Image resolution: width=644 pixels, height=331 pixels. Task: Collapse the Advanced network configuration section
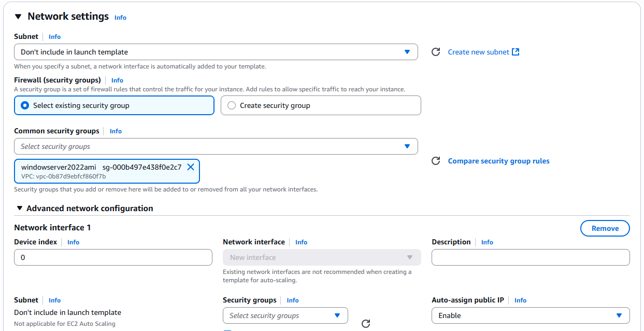click(x=20, y=208)
